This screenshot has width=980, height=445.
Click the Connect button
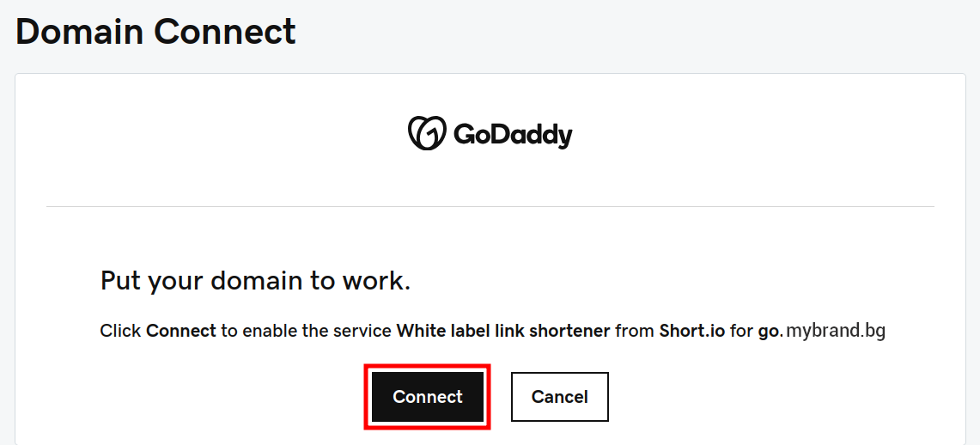(428, 397)
